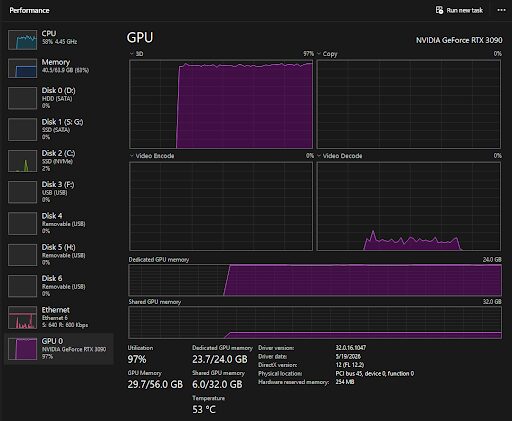This screenshot has height=421, width=512.
Task: Expand the 3D engine dropdown chevron
Action: [x=132, y=54]
